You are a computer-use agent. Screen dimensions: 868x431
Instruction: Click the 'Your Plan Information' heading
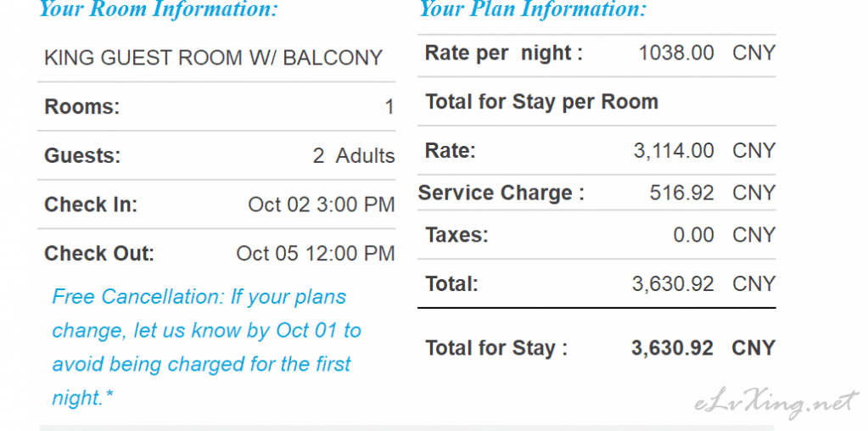[533, 8]
